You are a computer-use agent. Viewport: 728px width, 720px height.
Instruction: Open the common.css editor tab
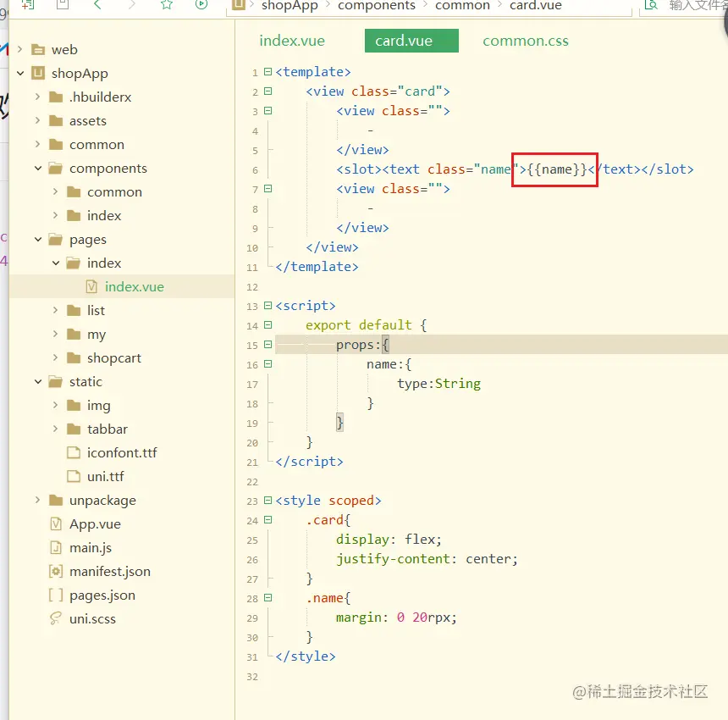pyautogui.click(x=526, y=41)
